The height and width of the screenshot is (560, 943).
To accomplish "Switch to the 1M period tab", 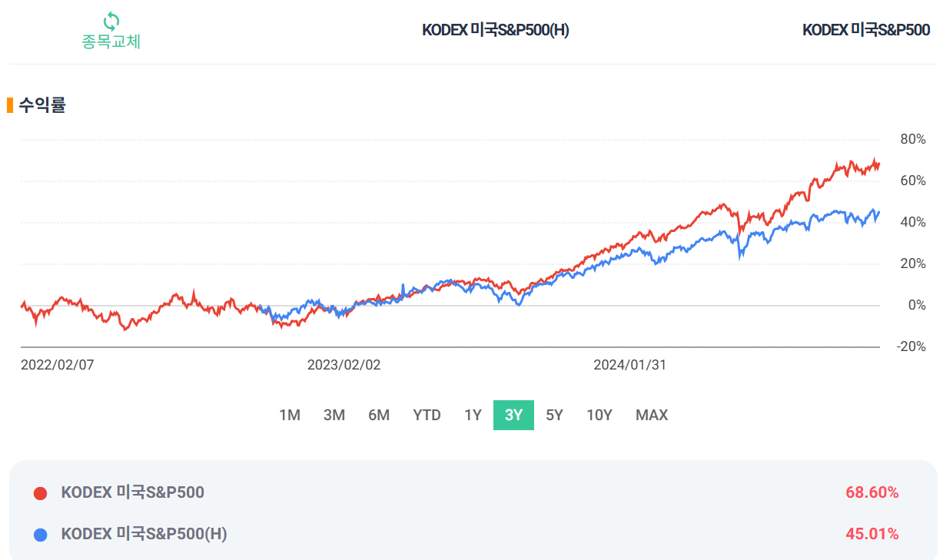I will click(290, 415).
